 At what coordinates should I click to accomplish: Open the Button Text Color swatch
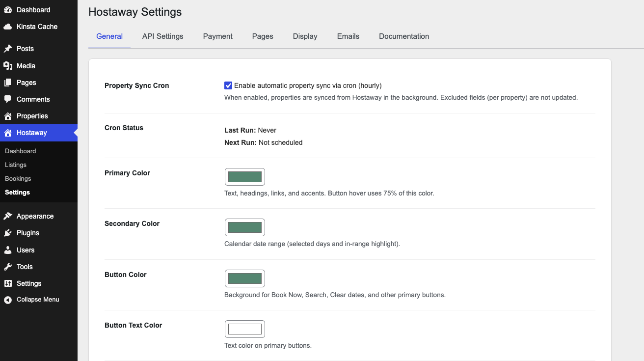[x=245, y=329]
